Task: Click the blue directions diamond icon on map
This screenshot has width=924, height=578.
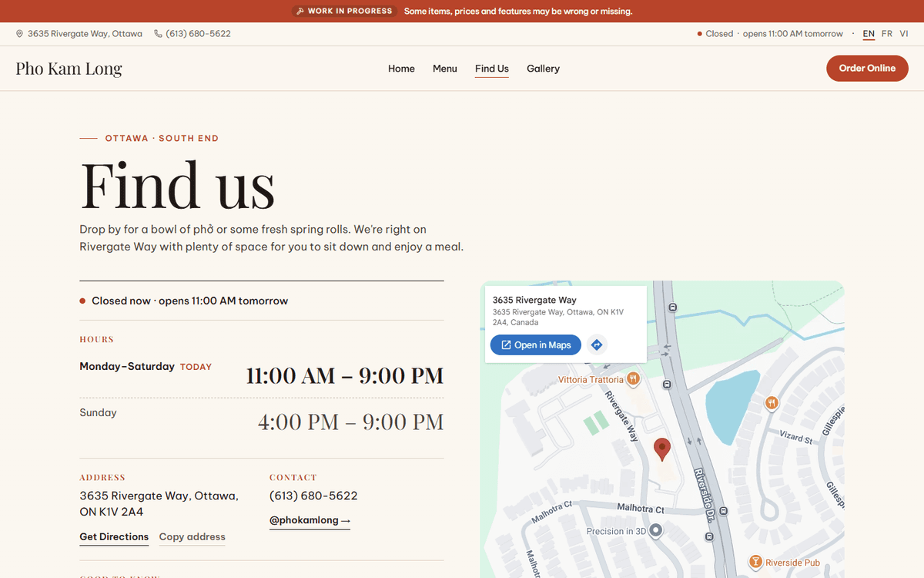Action: point(596,345)
